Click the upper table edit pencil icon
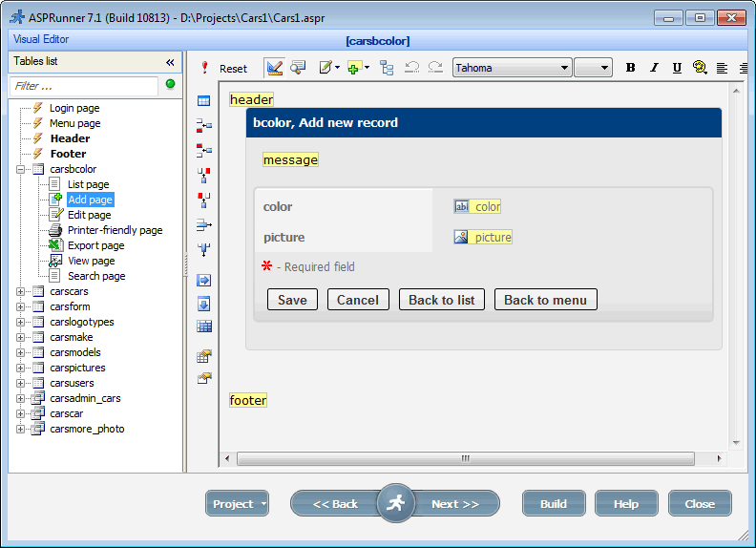This screenshot has width=756, height=548. point(204,356)
